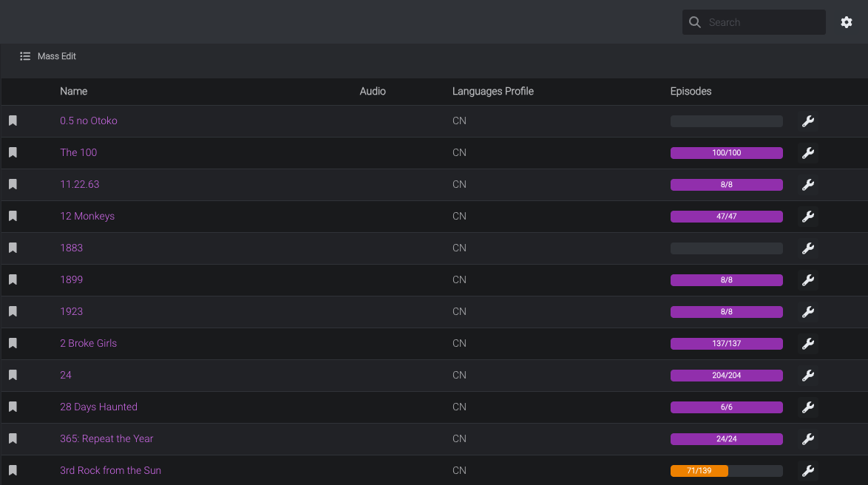Toggle bookmark for 2 Broke Girls
This screenshot has height=485, width=868.
point(13,343)
